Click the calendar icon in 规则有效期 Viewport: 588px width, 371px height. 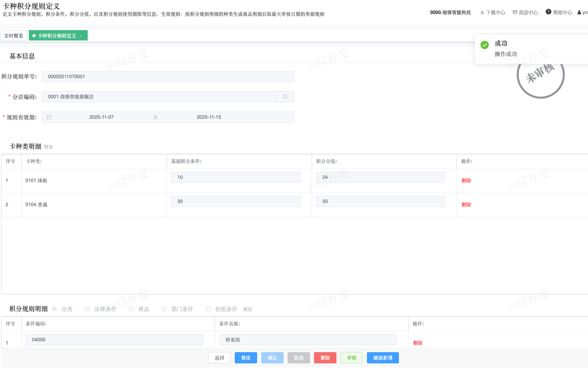[49, 117]
